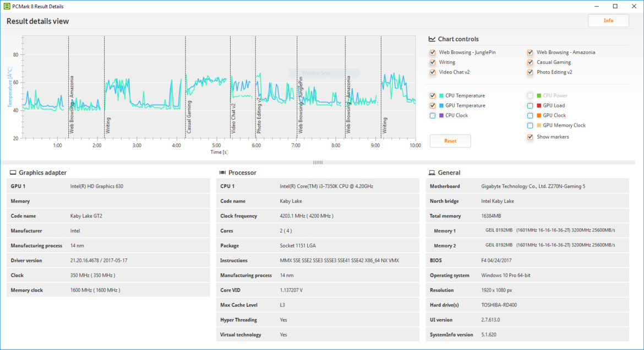Select the Motherboard Gigabyte Z270N-Gaming 5 row

(x=527, y=186)
